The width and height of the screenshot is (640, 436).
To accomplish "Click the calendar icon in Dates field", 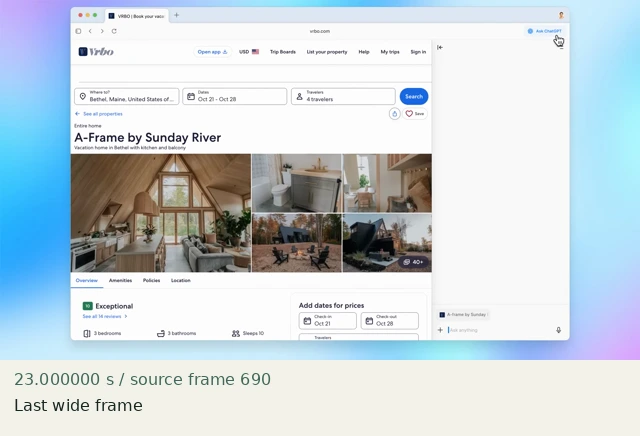I will tap(191, 96).
